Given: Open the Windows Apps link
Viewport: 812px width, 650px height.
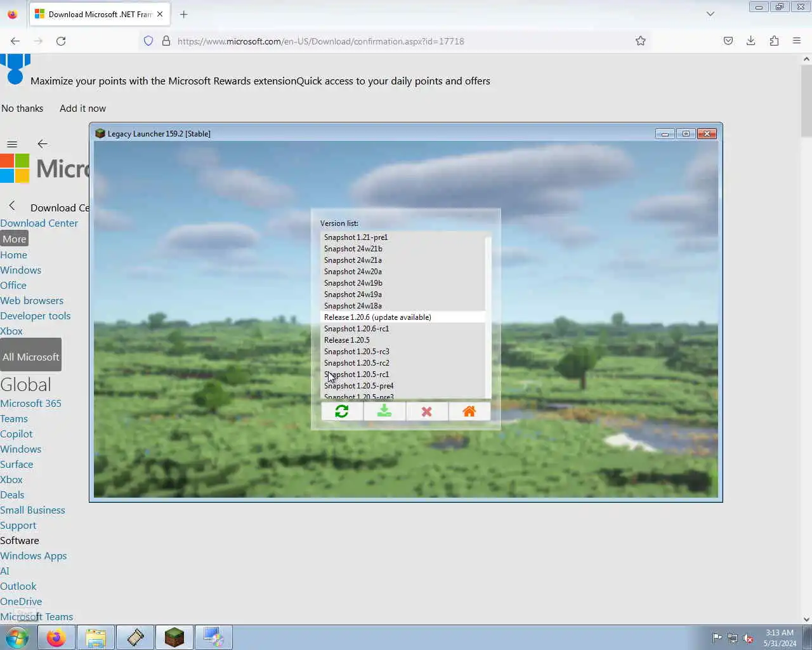Looking at the screenshot, I should tap(34, 556).
